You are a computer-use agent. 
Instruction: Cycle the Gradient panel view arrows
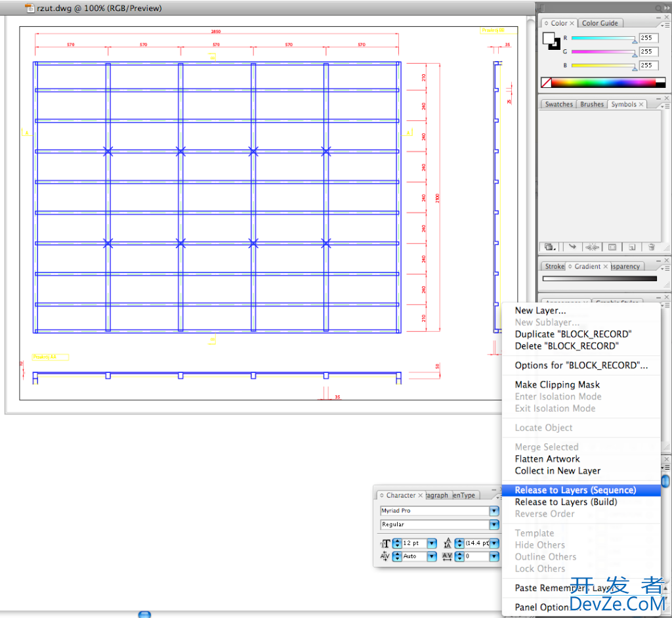(570, 267)
